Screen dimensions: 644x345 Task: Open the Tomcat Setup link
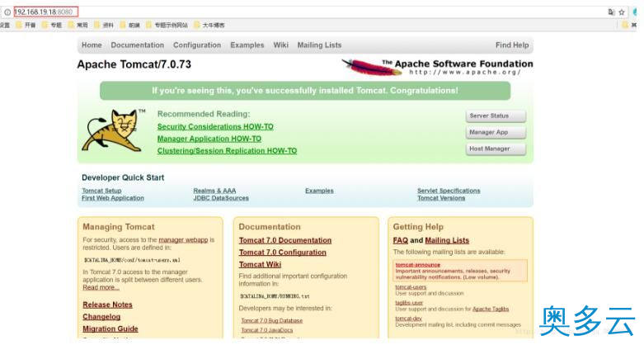[101, 191]
